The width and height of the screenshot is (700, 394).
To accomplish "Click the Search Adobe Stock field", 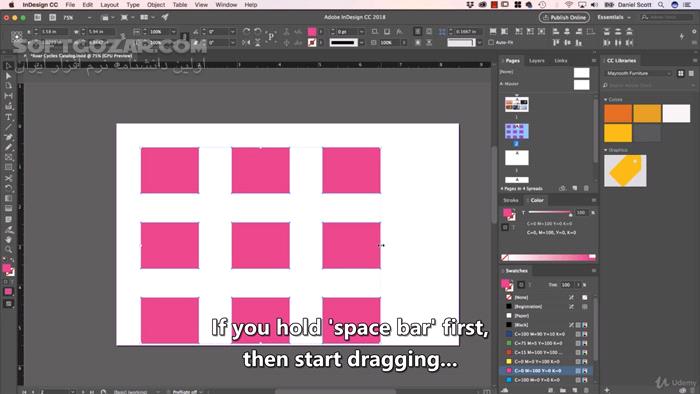I will (648, 85).
